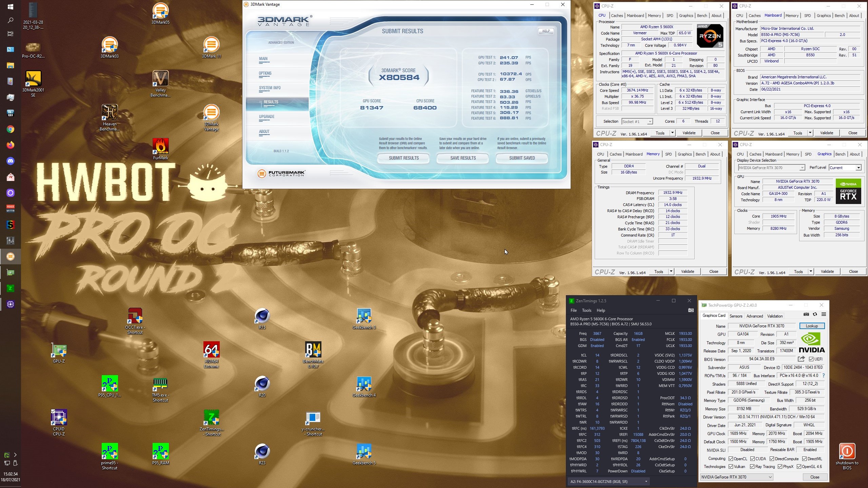Switch to the Sensors tab in GPU-Z
The image size is (868, 488).
[x=736, y=316]
